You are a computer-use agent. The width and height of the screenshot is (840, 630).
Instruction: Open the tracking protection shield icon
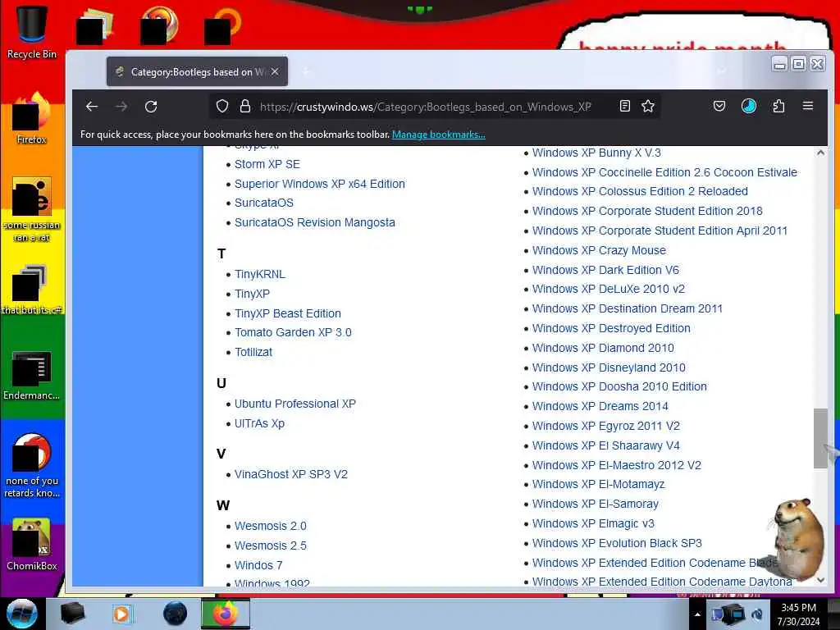click(221, 106)
